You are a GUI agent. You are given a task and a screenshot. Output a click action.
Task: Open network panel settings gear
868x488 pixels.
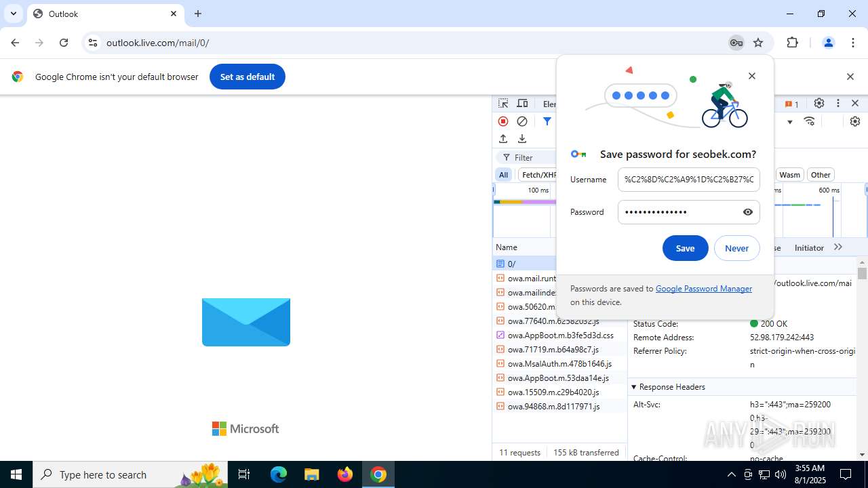pos(855,121)
